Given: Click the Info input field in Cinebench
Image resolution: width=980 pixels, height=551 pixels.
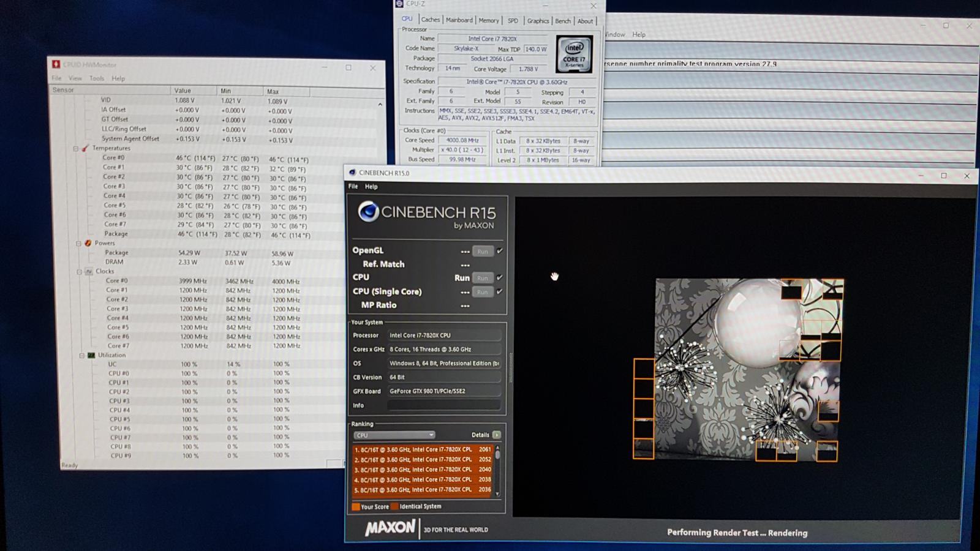Looking at the screenshot, I should (444, 405).
